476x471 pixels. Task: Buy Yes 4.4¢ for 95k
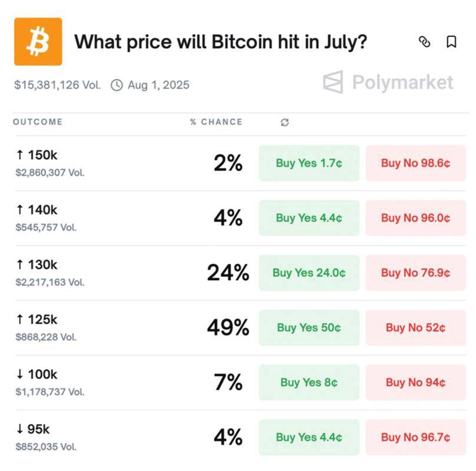point(309,437)
